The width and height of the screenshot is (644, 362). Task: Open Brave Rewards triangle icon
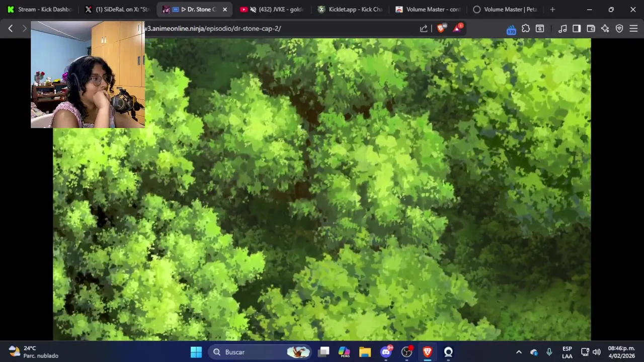click(x=457, y=29)
